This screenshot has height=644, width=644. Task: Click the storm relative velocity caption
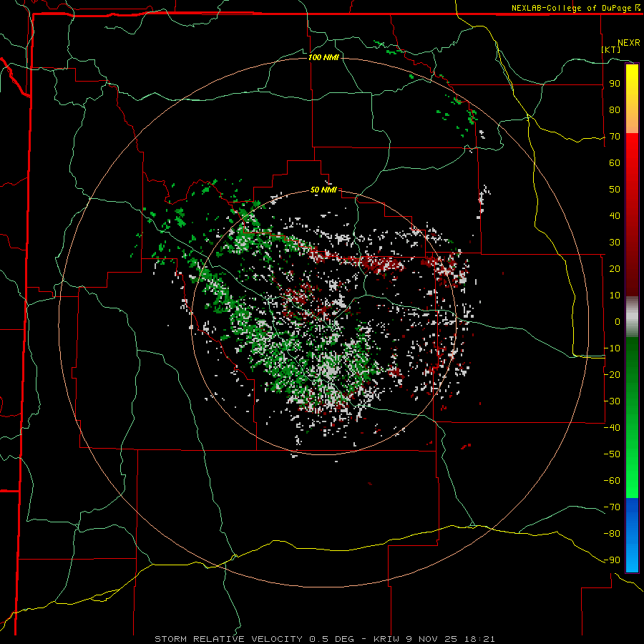coord(324,639)
